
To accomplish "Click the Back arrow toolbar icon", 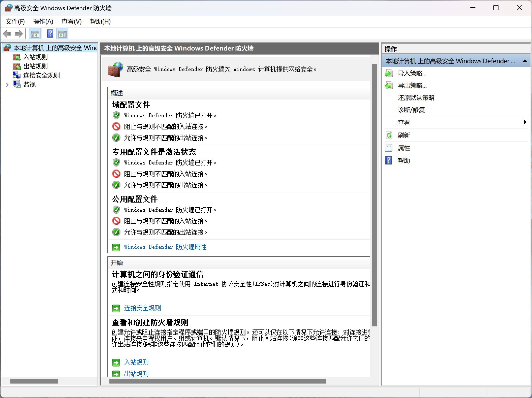I will point(7,34).
